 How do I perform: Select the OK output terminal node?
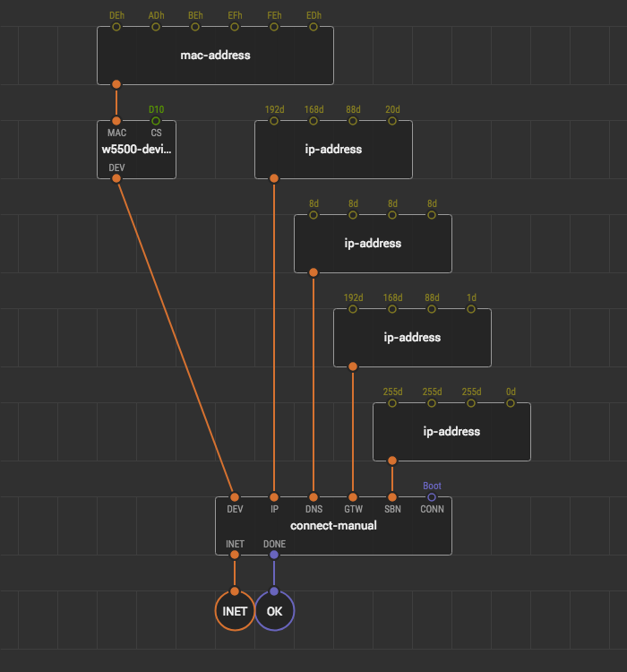tap(275, 611)
